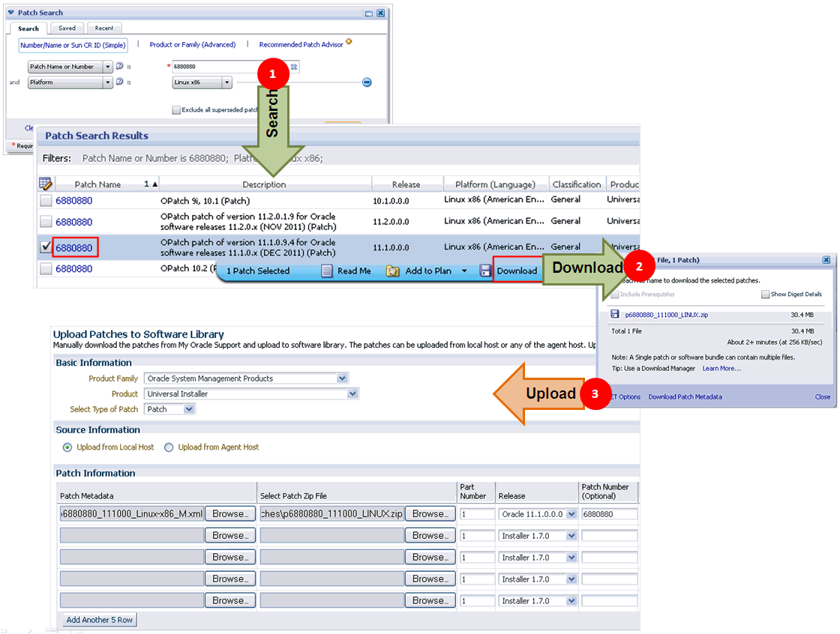Click the Part Number field in first row
This screenshot has width=840, height=634.
[x=477, y=514]
